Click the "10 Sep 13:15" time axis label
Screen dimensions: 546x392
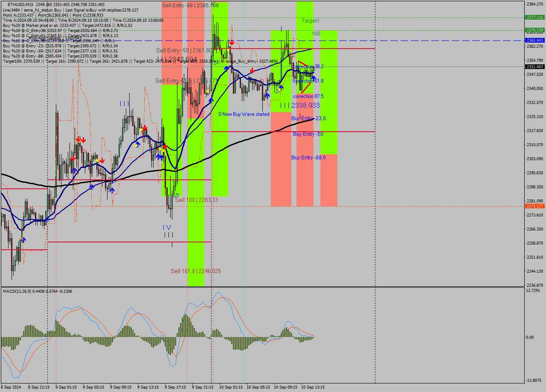(314, 387)
